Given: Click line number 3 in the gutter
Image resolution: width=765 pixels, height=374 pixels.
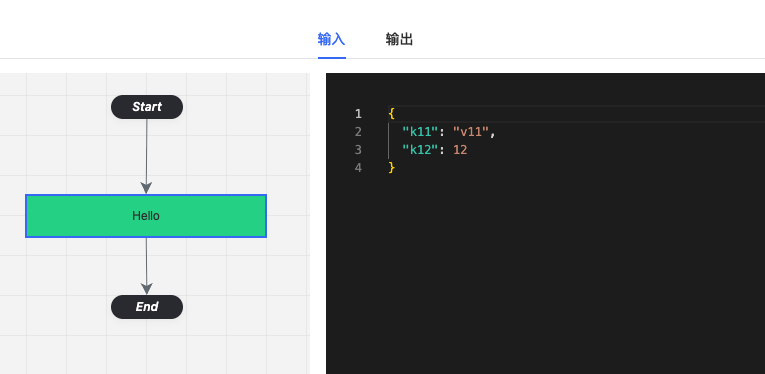Looking at the screenshot, I should click(x=359, y=150).
